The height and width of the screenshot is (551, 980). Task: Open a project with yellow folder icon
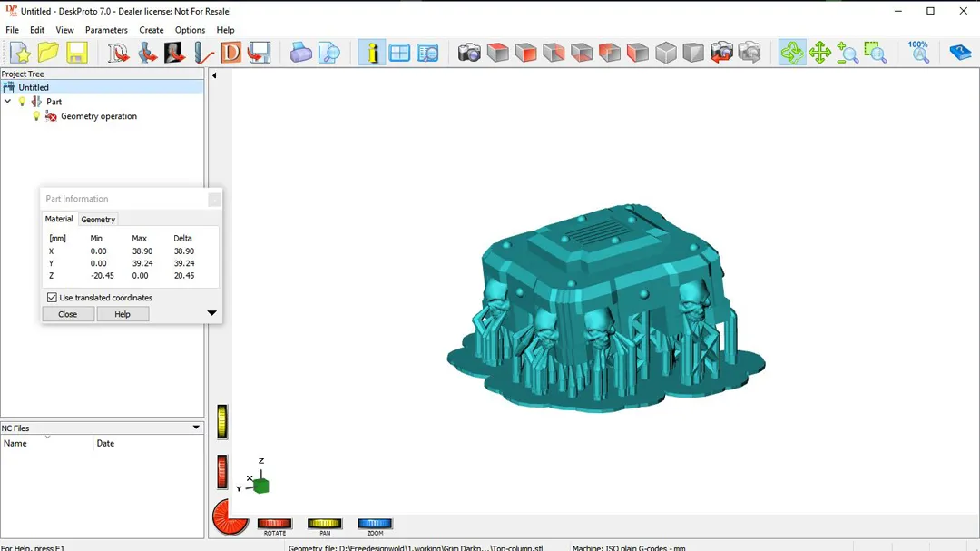click(48, 53)
